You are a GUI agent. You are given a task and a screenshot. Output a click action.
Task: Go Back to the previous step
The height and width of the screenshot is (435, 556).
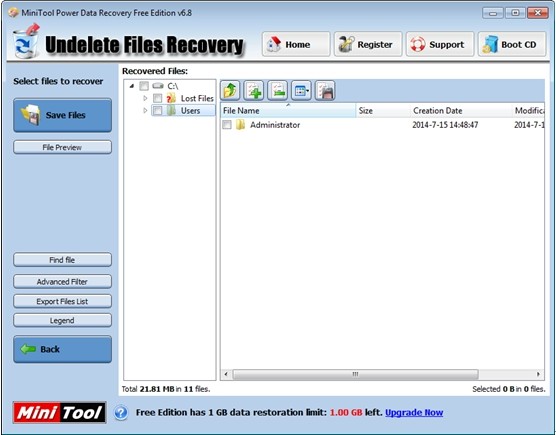coord(62,349)
